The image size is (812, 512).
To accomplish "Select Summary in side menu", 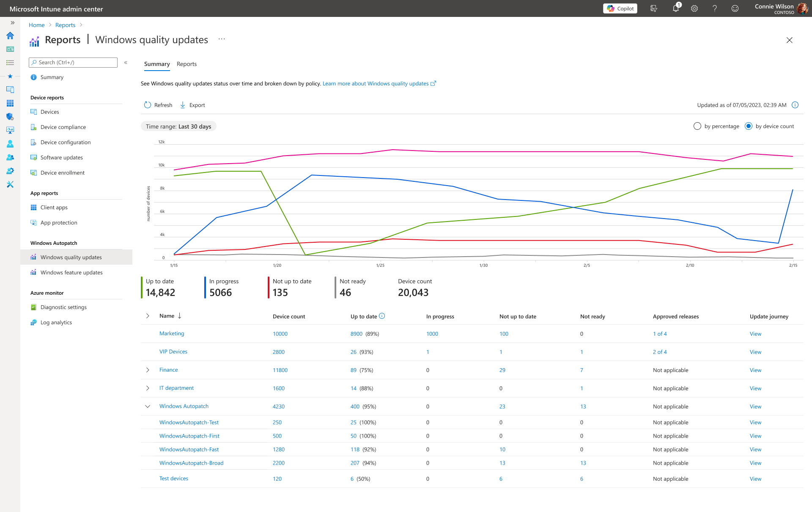I will (x=52, y=77).
